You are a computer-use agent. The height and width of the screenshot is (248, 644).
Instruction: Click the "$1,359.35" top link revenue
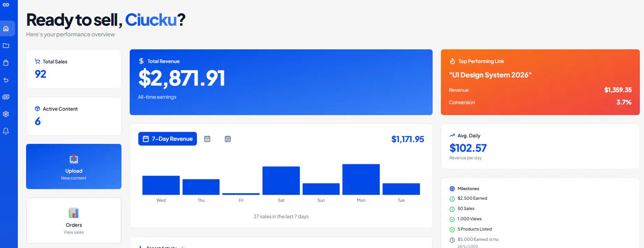point(618,90)
